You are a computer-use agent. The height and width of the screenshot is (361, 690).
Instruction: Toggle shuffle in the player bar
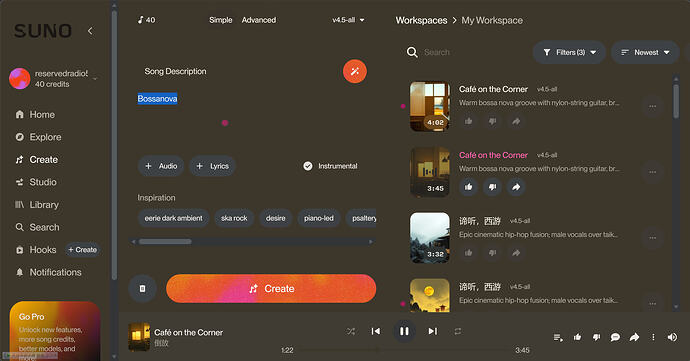tap(351, 331)
